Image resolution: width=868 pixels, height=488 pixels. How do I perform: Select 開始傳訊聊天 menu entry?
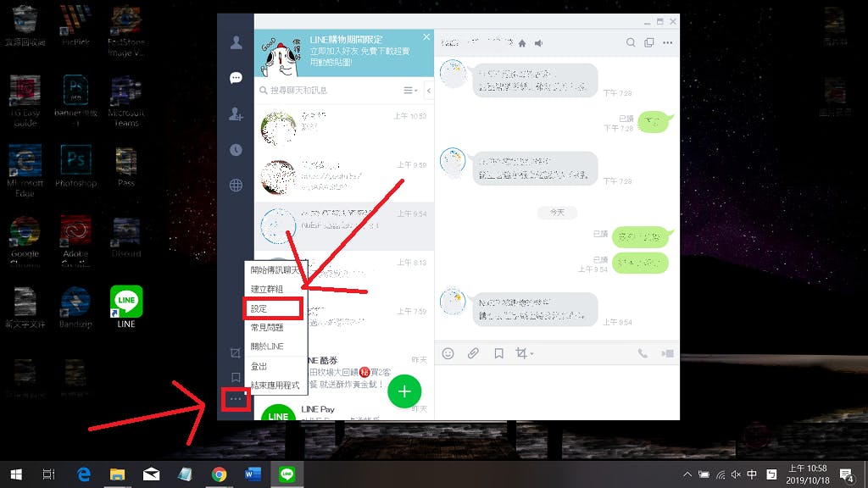point(275,270)
